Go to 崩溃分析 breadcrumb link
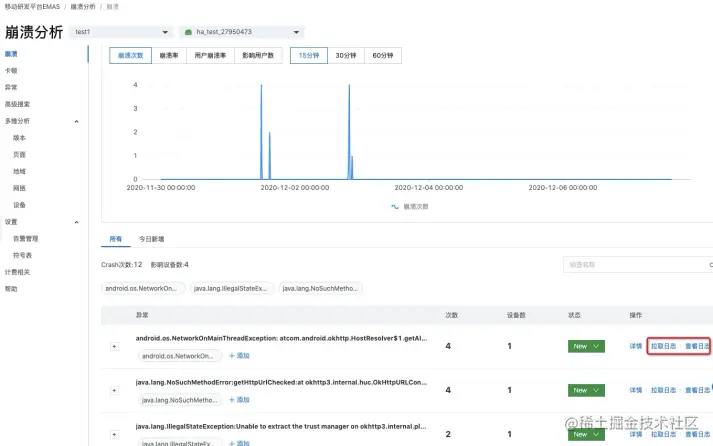The width and height of the screenshot is (713, 446). coord(83,7)
